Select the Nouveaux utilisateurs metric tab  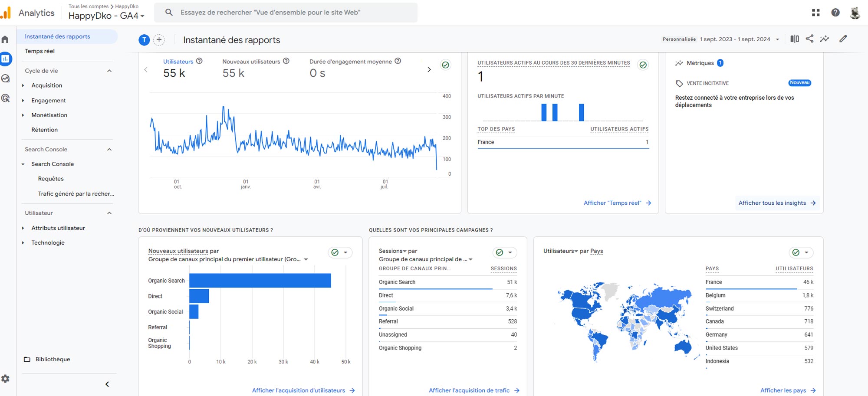click(x=256, y=69)
